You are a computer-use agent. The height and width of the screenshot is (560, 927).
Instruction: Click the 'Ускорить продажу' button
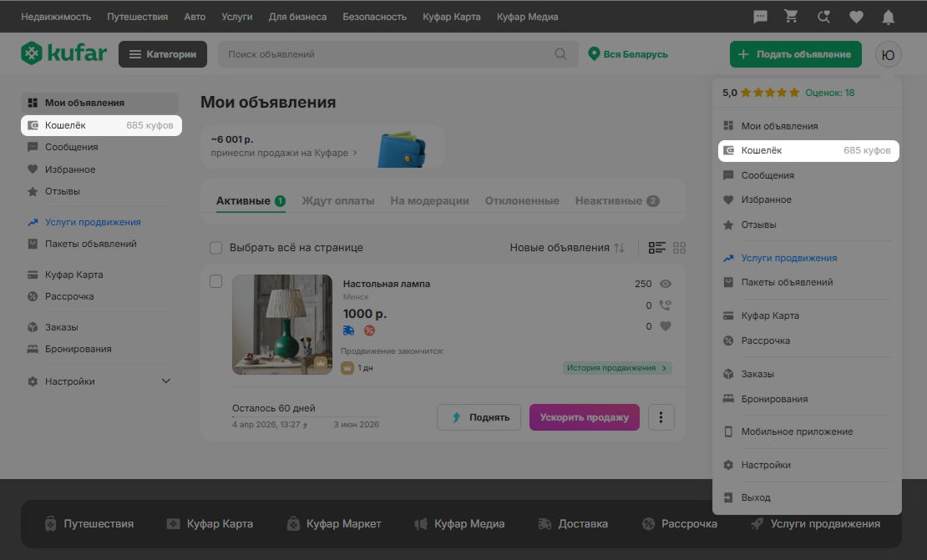584,417
